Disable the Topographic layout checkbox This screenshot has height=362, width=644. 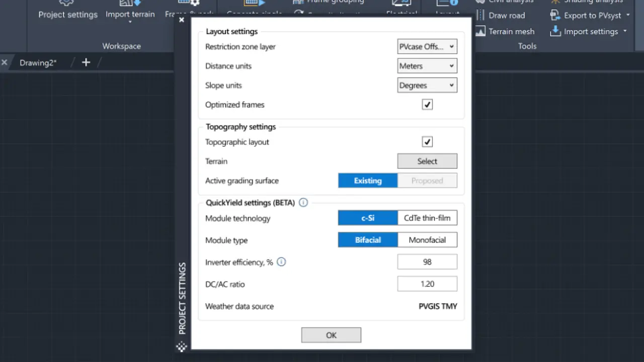click(427, 142)
